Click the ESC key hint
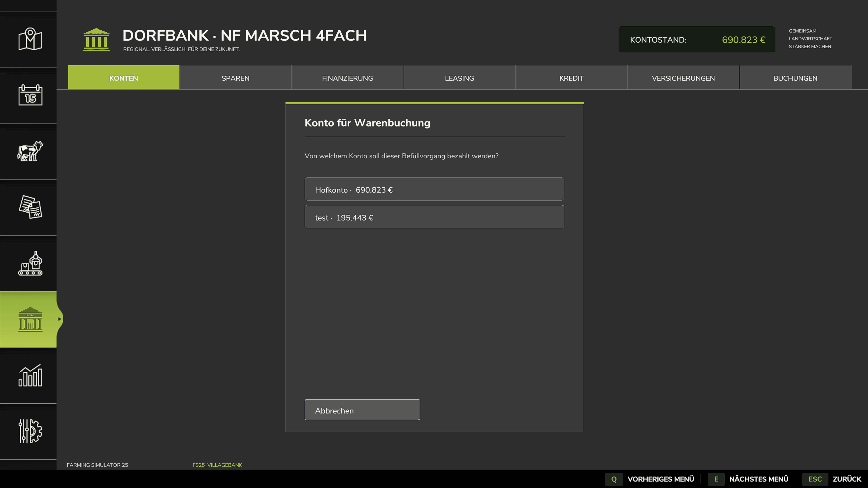The height and width of the screenshot is (488, 868). [815, 479]
